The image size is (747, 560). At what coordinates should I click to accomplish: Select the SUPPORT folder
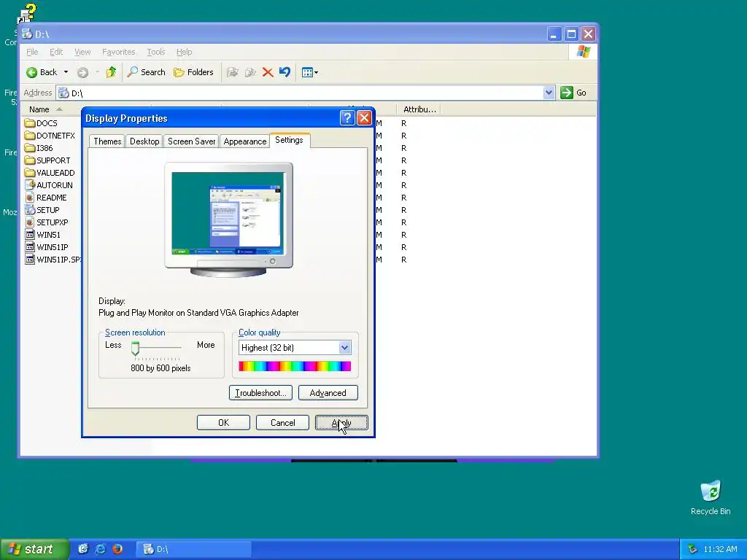point(47,160)
